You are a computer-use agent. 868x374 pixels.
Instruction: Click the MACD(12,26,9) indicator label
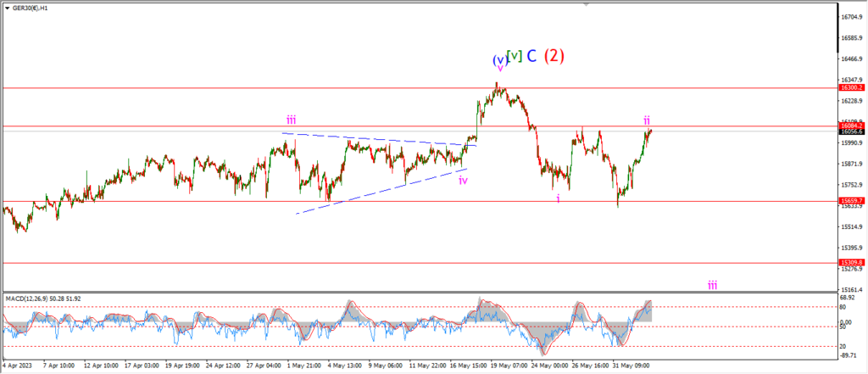(42, 298)
